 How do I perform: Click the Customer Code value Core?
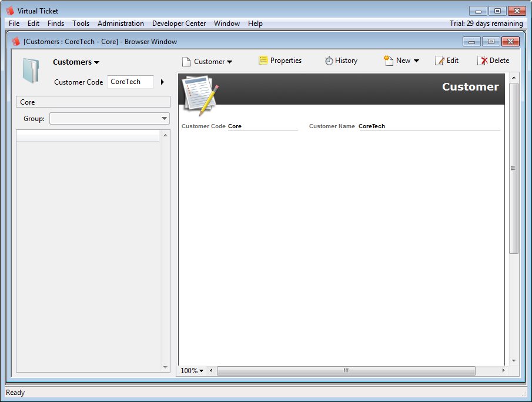point(235,126)
